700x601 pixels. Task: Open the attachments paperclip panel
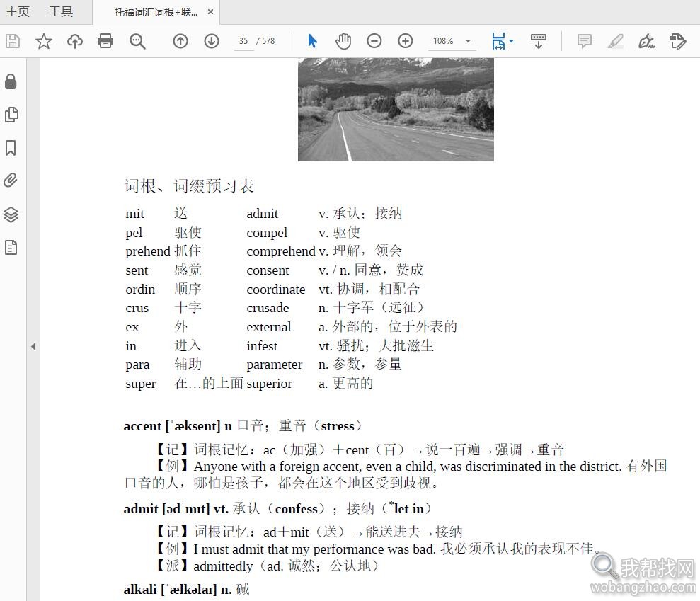point(11,181)
